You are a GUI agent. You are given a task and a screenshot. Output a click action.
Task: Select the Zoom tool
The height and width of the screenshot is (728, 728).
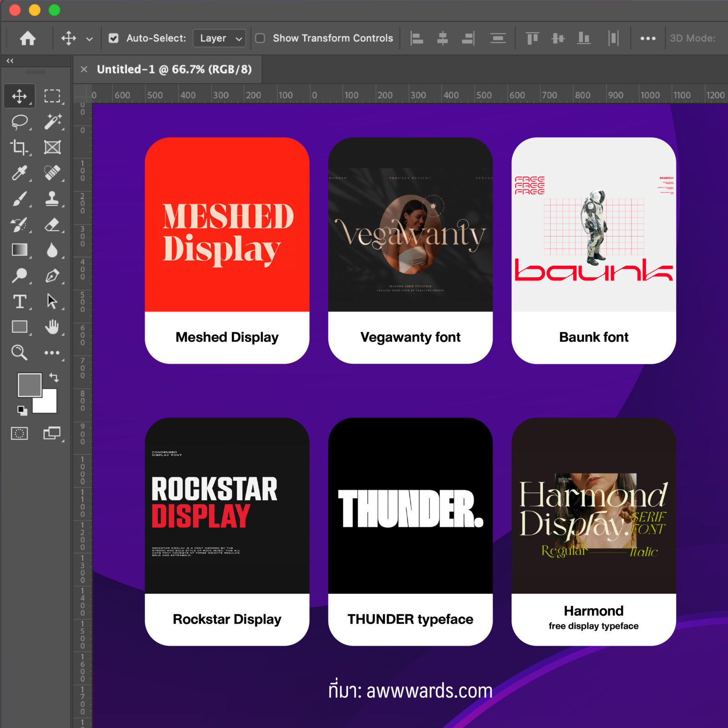pyautogui.click(x=19, y=353)
